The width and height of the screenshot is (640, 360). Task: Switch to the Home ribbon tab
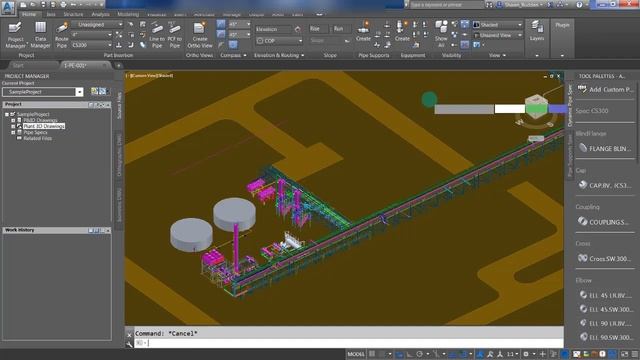[29, 14]
